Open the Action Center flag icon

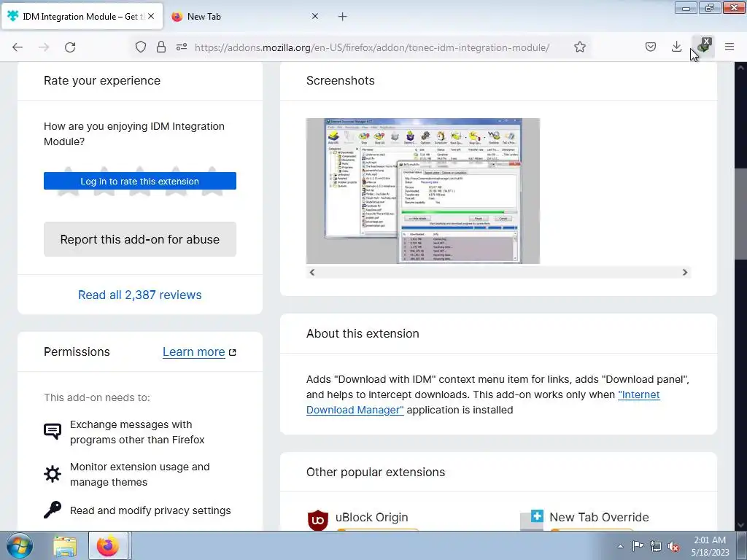tap(638, 545)
